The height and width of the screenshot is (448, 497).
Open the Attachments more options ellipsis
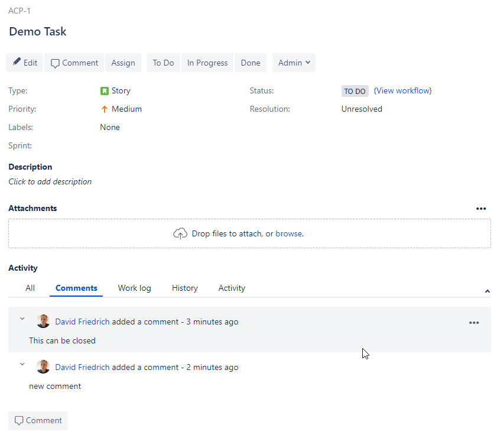[481, 209]
